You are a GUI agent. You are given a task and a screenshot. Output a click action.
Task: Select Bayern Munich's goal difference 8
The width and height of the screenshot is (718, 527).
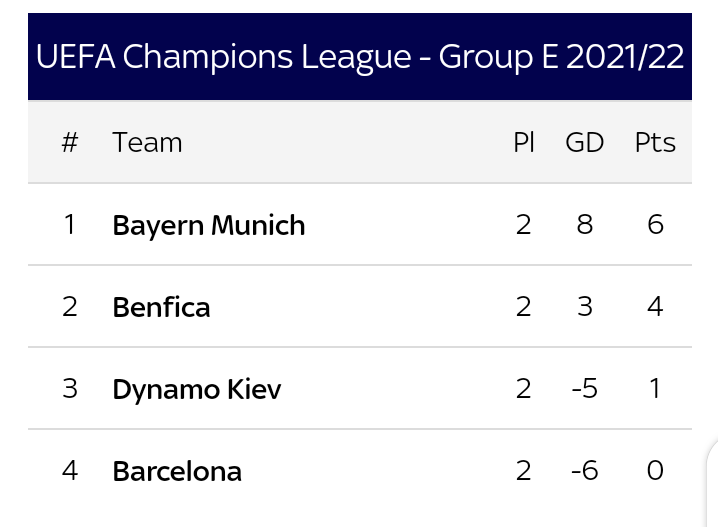coord(585,225)
